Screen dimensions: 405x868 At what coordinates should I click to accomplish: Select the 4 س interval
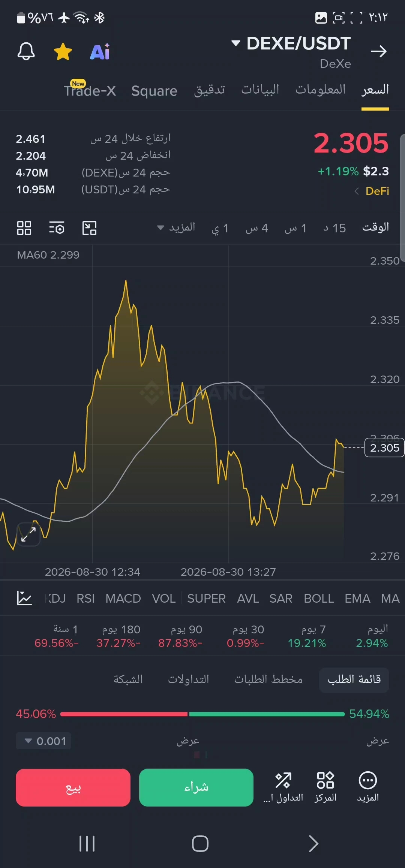pos(257,228)
